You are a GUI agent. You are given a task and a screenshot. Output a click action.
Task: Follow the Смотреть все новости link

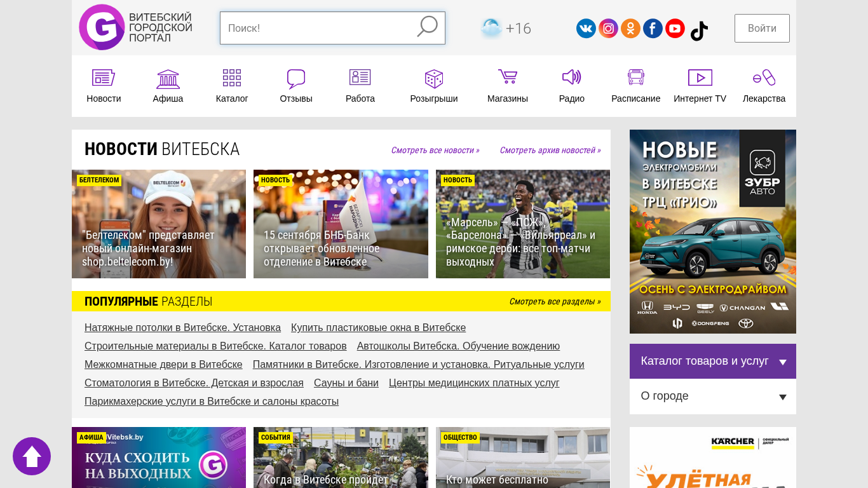point(435,151)
